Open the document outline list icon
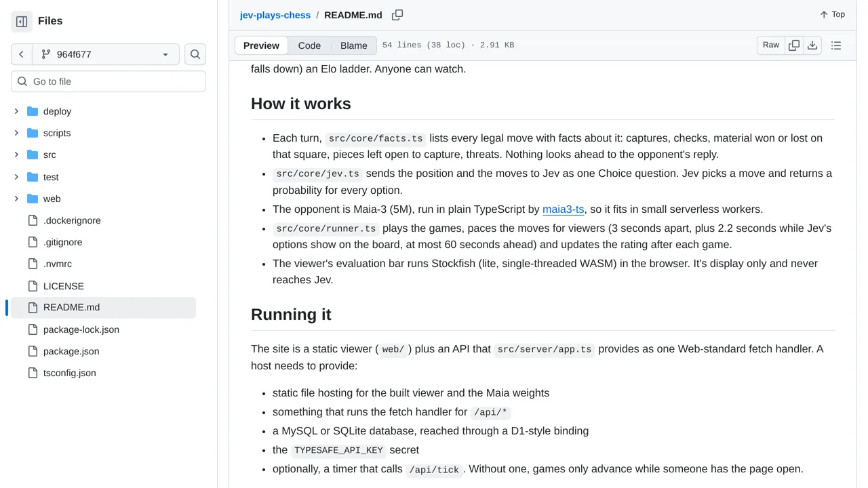Screen dimensions: 868x488 tap(836, 45)
